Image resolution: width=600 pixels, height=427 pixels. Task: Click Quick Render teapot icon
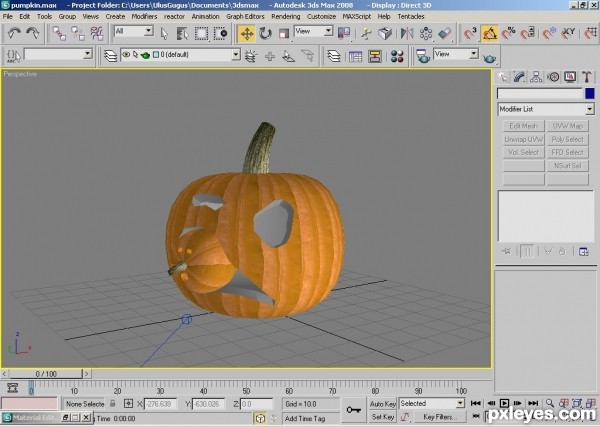point(489,57)
